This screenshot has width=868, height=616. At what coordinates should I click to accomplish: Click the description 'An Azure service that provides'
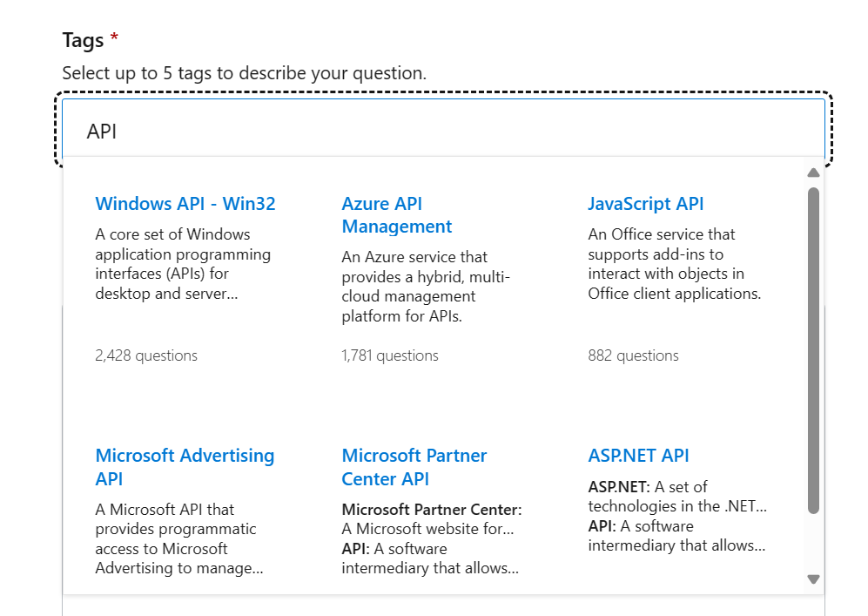(x=426, y=287)
